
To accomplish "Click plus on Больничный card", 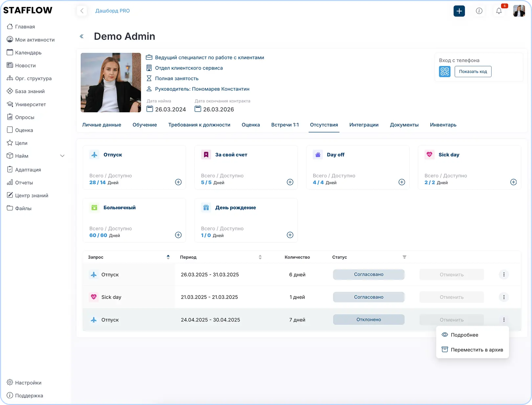I will (x=178, y=235).
